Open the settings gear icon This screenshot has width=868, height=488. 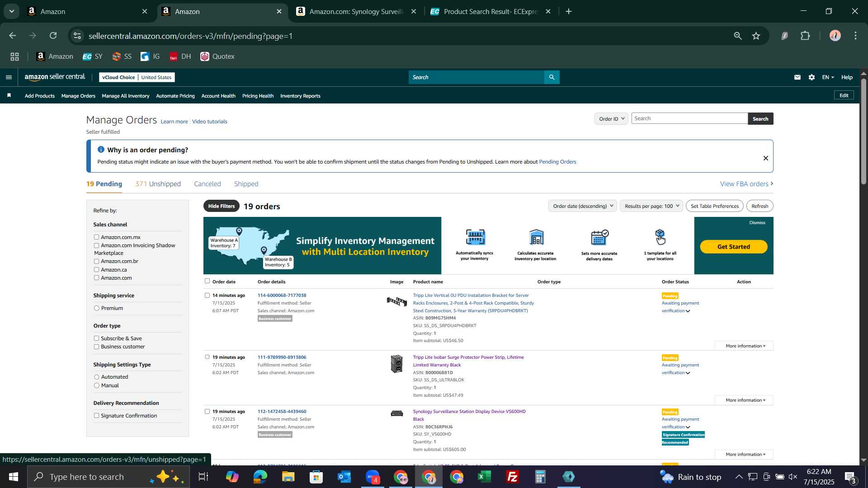pos(812,77)
